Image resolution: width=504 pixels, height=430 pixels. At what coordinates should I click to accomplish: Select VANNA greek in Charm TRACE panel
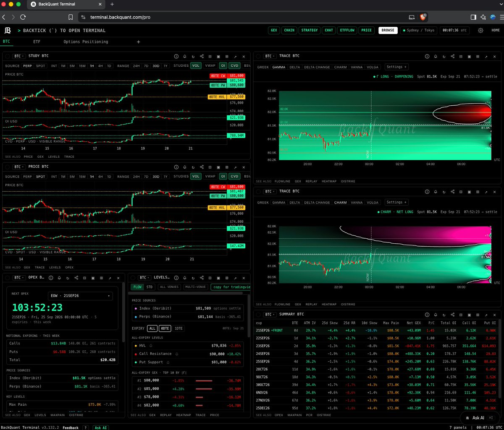(357, 203)
